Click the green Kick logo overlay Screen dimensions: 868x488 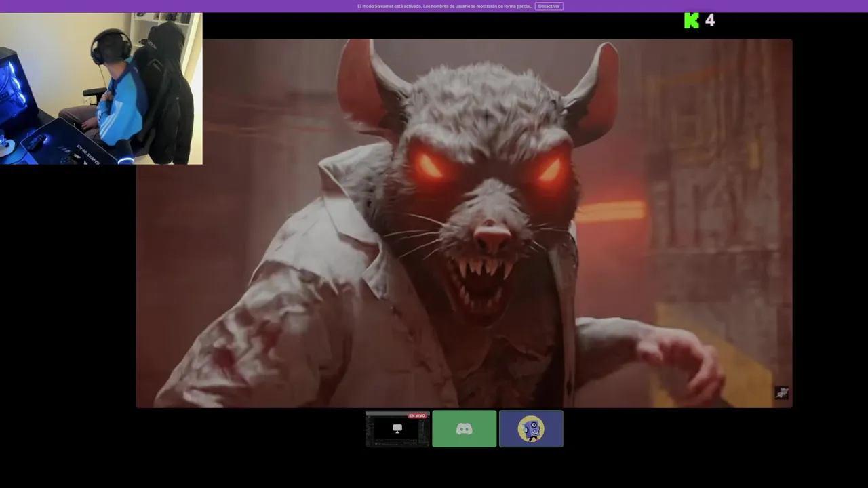[691, 20]
